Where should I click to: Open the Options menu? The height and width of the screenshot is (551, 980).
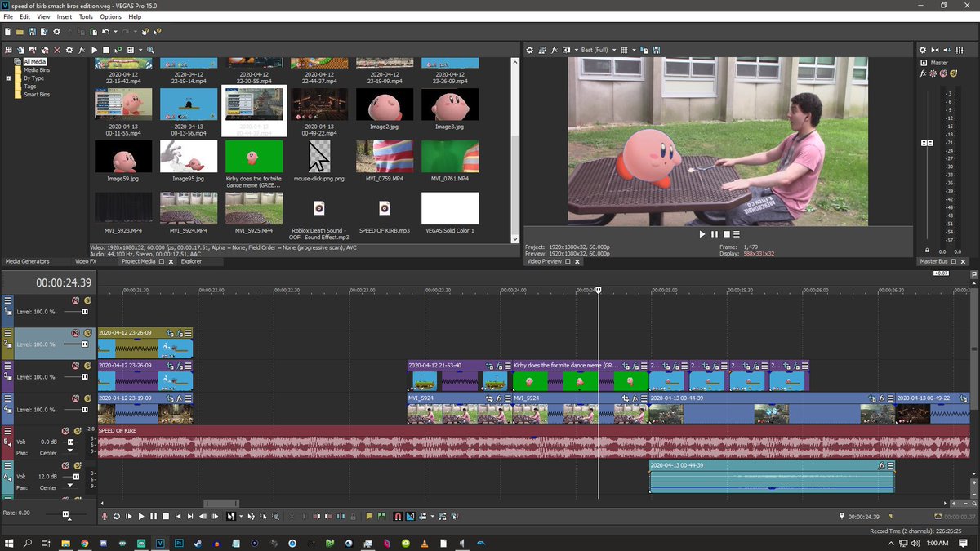click(111, 16)
